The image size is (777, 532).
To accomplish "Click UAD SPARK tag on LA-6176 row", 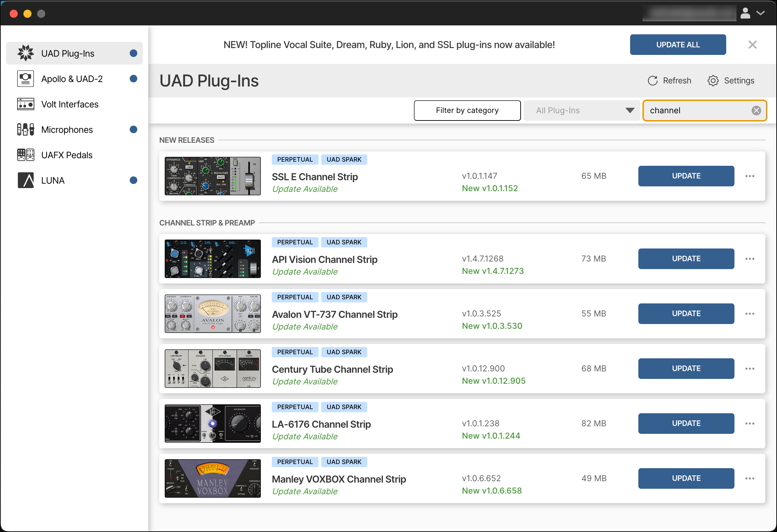I will pyautogui.click(x=344, y=407).
